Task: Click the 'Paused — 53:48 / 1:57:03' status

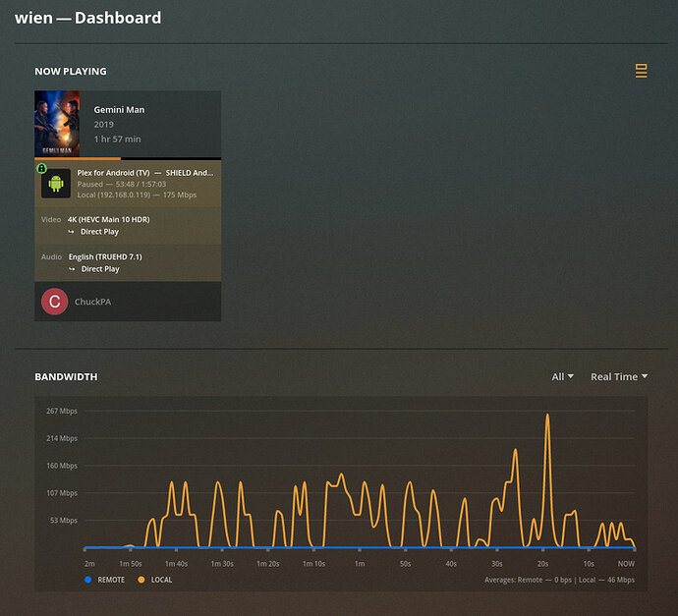Action: pos(122,184)
